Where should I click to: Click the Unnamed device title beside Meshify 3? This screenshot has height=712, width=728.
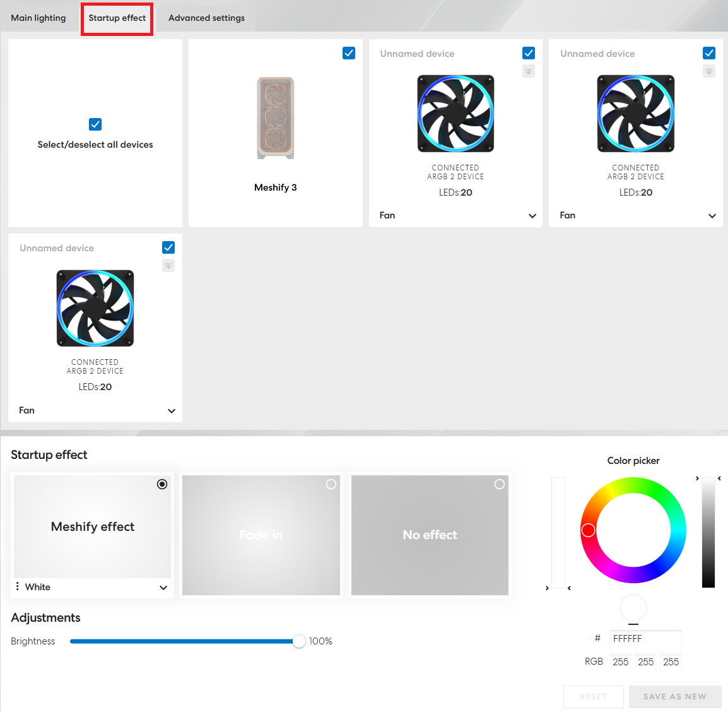coord(417,54)
